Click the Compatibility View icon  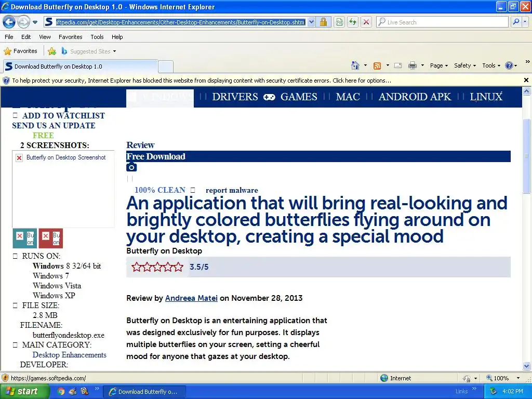click(x=339, y=22)
